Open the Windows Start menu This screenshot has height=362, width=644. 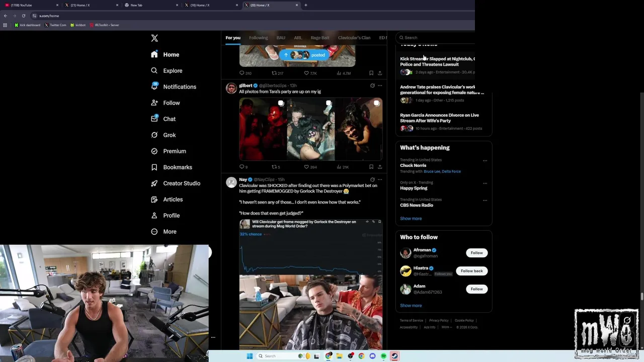(250, 356)
